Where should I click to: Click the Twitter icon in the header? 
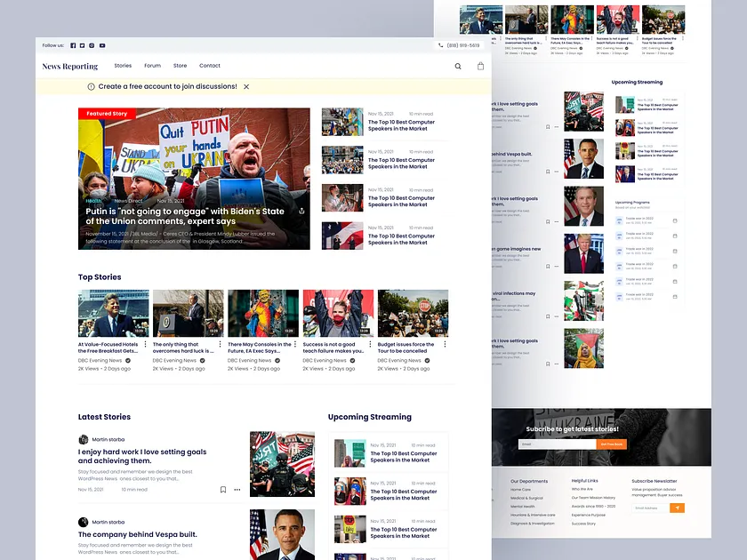coord(82,45)
